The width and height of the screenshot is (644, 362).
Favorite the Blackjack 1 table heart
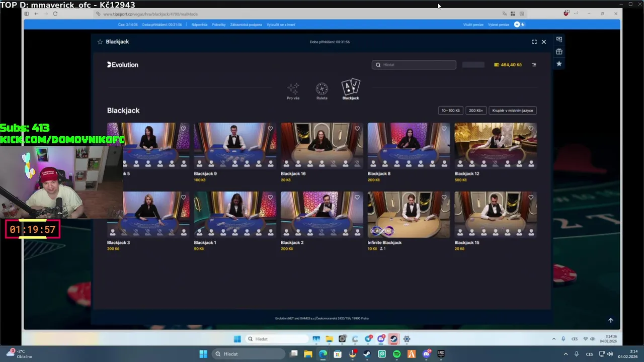point(270,198)
